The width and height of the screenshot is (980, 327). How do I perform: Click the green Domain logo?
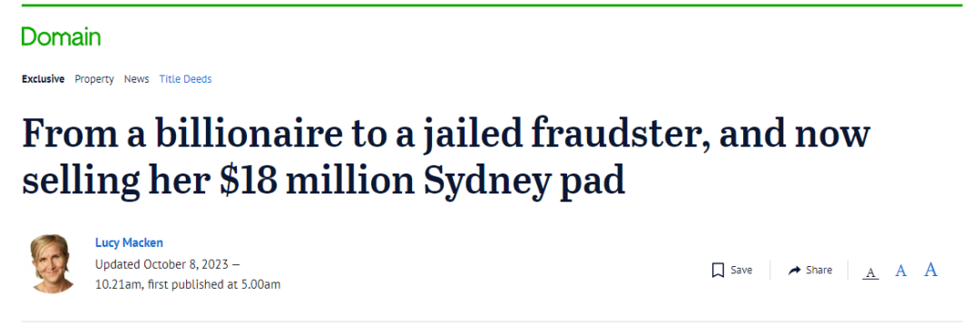click(61, 37)
